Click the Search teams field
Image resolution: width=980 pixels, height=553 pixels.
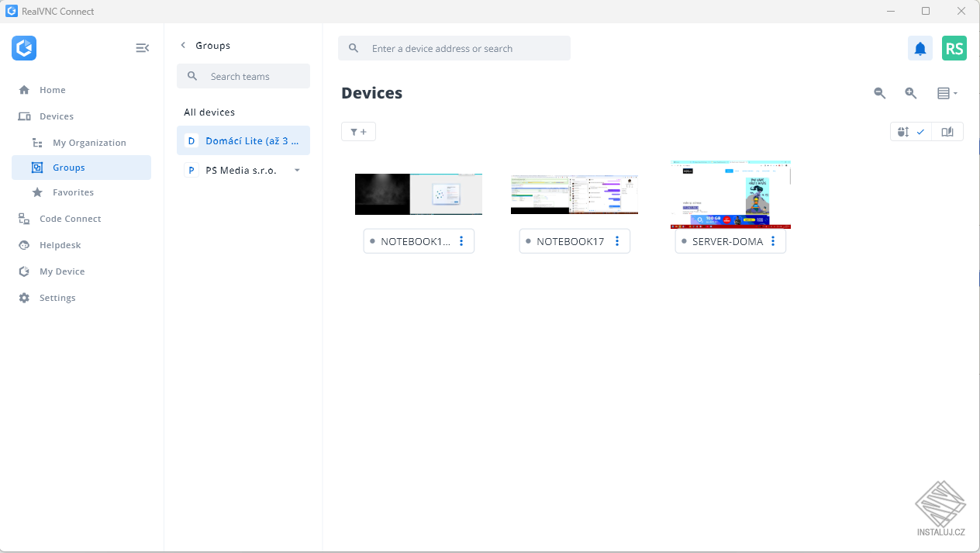[x=243, y=76]
